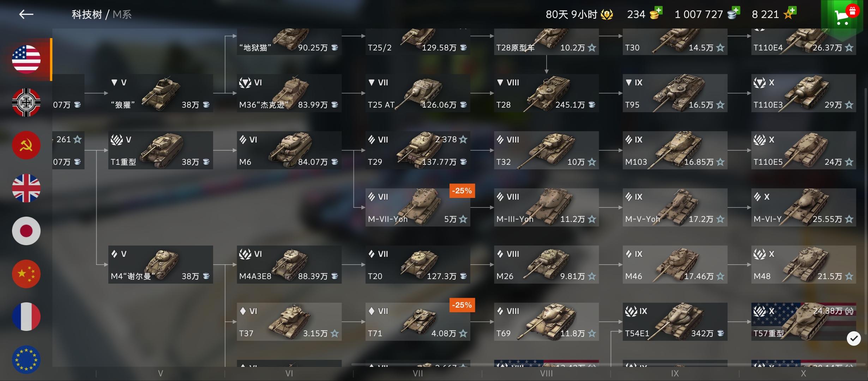Screen dimensions: 868x381
Task: Select the France nation flag
Action: pyautogui.click(x=26, y=316)
